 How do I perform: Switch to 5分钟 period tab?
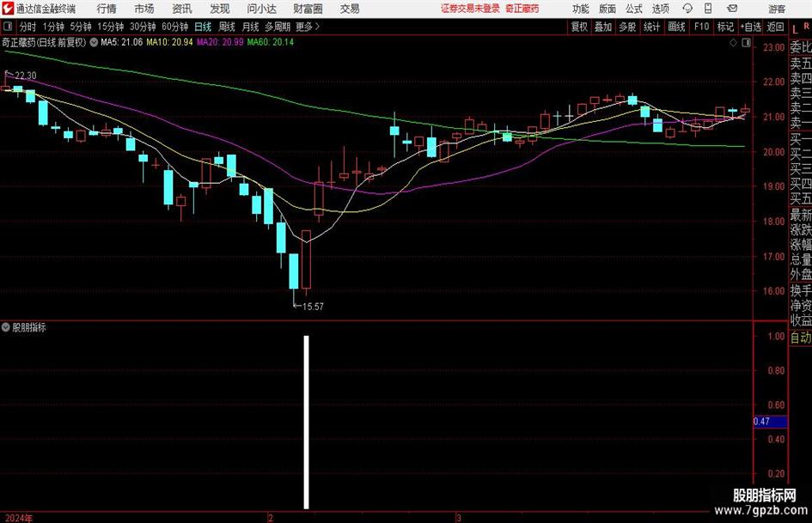click(81, 27)
